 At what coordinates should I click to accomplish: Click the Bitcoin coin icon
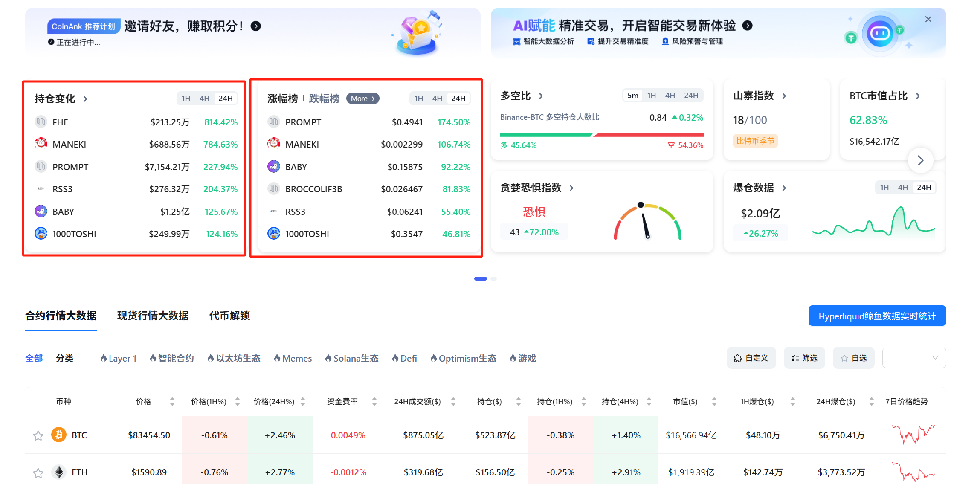coord(59,435)
